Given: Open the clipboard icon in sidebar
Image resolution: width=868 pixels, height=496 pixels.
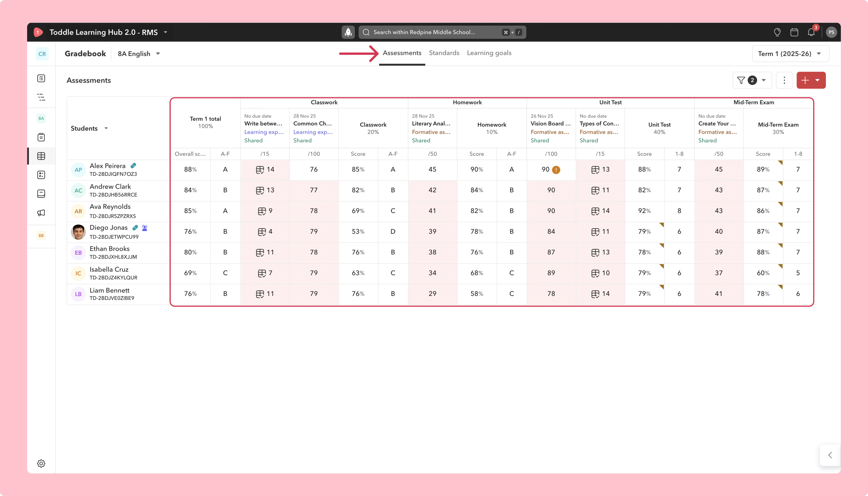Looking at the screenshot, I should coord(41,137).
